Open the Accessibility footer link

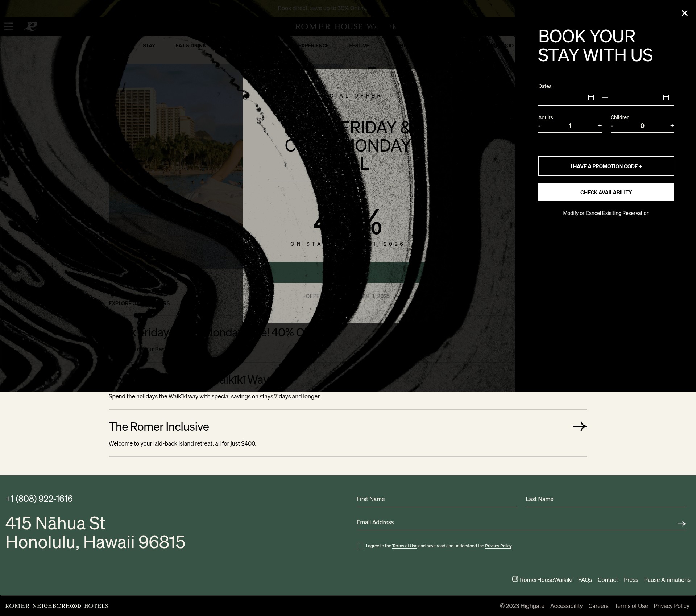coord(566,606)
